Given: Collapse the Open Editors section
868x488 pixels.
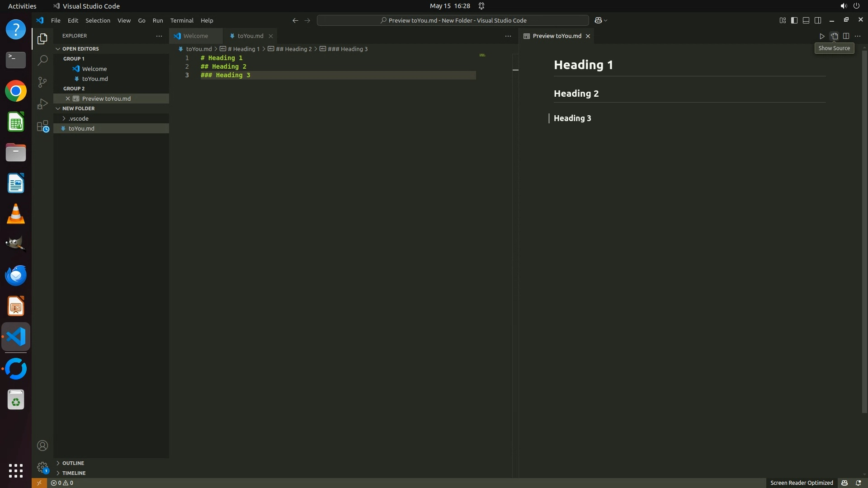Looking at the screenshot, I should [80, 49].
